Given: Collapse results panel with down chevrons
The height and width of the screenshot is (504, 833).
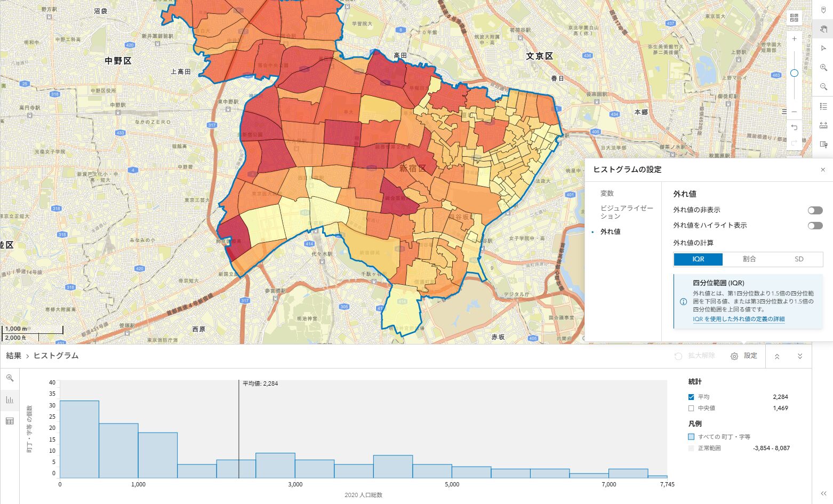Looking at the screenshot, I should (800, 356).
